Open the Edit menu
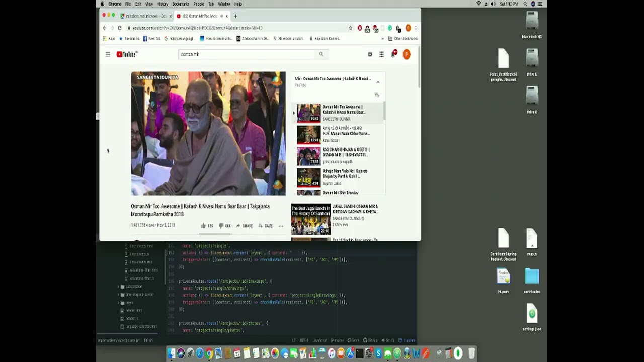Screen dimensions: 644x362 point(138,4)
